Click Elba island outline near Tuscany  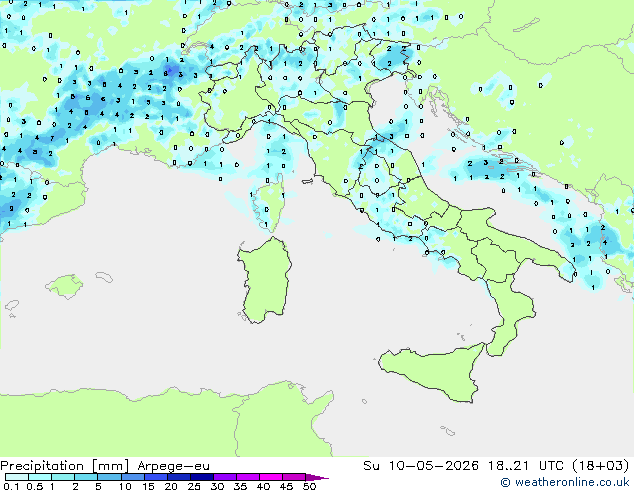(x=307, y=181)
